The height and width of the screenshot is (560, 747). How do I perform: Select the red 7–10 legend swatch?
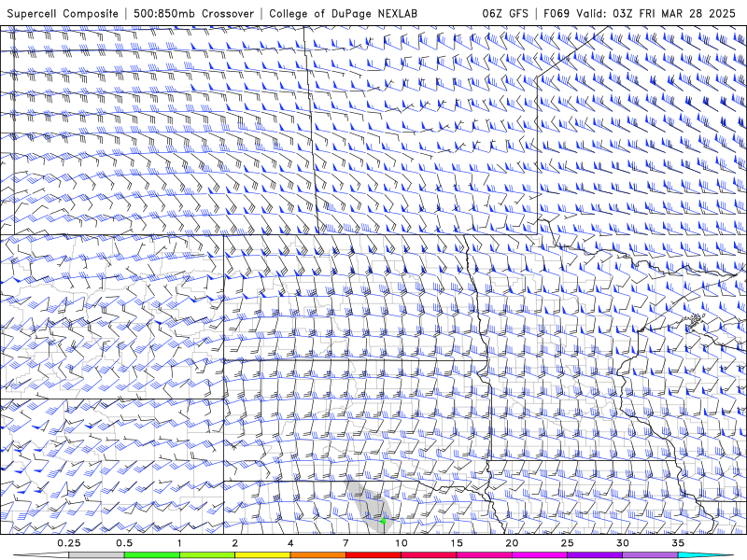[x=373, y=555]
